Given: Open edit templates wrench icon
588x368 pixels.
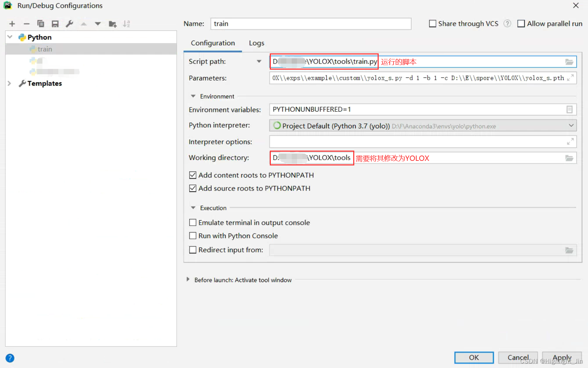Looking at the screenshot, I should pos(69,24).
